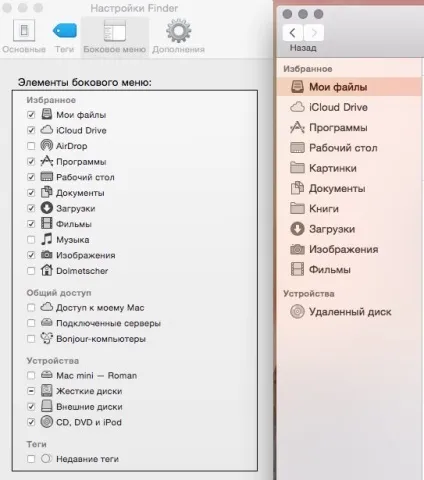Uncheck the iCloud Drive checkbox

[31, 130]
